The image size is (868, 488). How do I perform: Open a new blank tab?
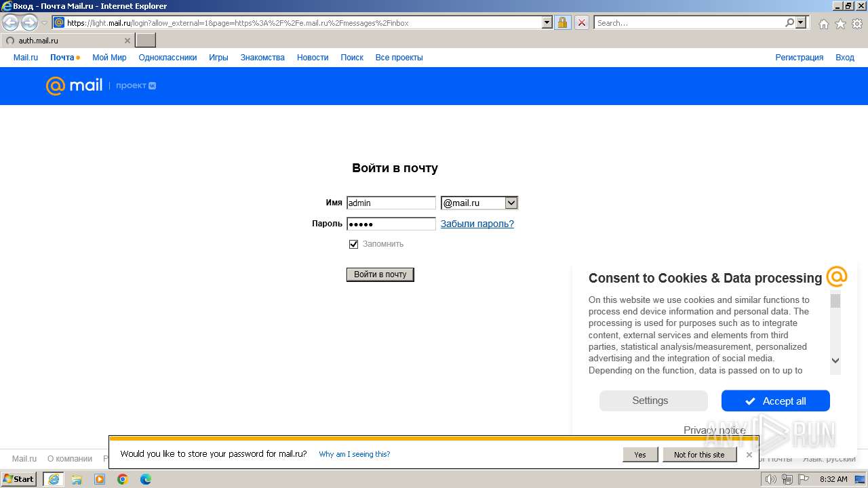146,41
